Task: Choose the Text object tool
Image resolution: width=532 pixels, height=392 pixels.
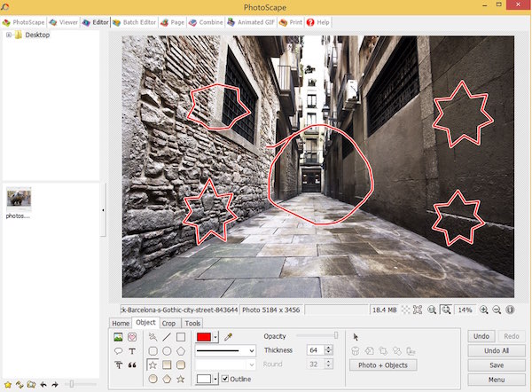Action: pyautogui.click(x=132, y=351)
